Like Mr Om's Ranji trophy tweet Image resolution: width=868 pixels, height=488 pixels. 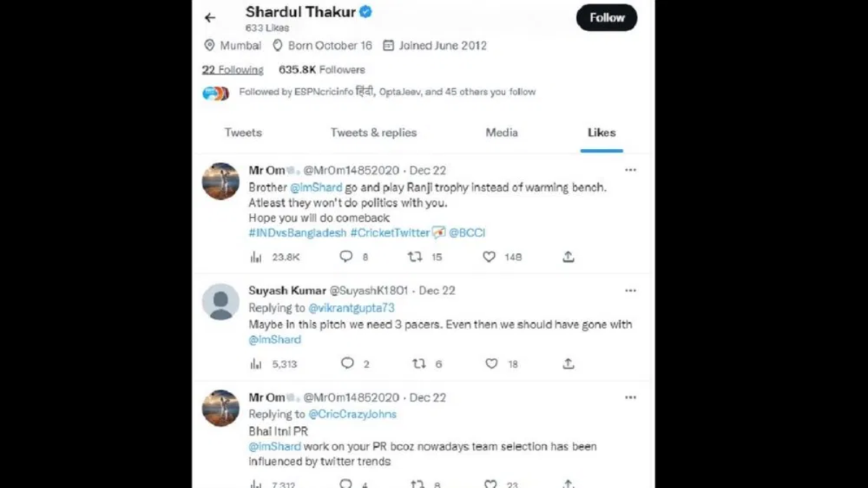(x=490, y=257)
